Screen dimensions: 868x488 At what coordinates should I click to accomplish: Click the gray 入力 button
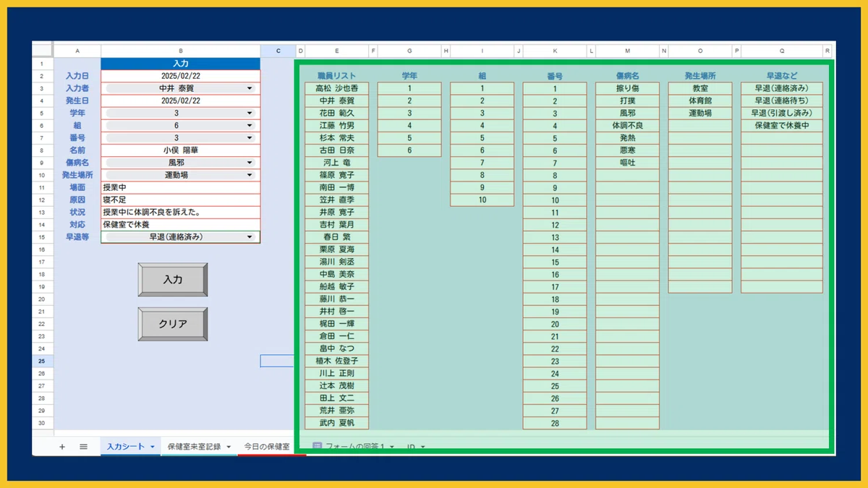point(173,280)
